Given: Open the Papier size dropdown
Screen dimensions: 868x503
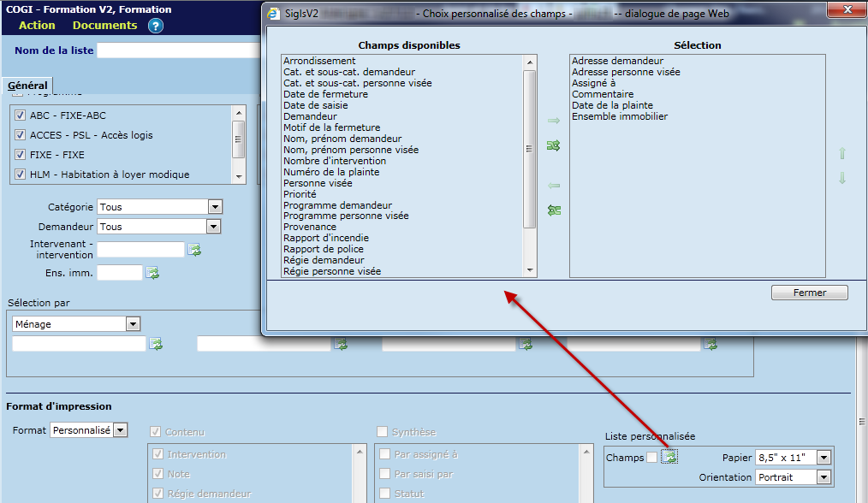Looking at the screenshot, I should point(823,458).
